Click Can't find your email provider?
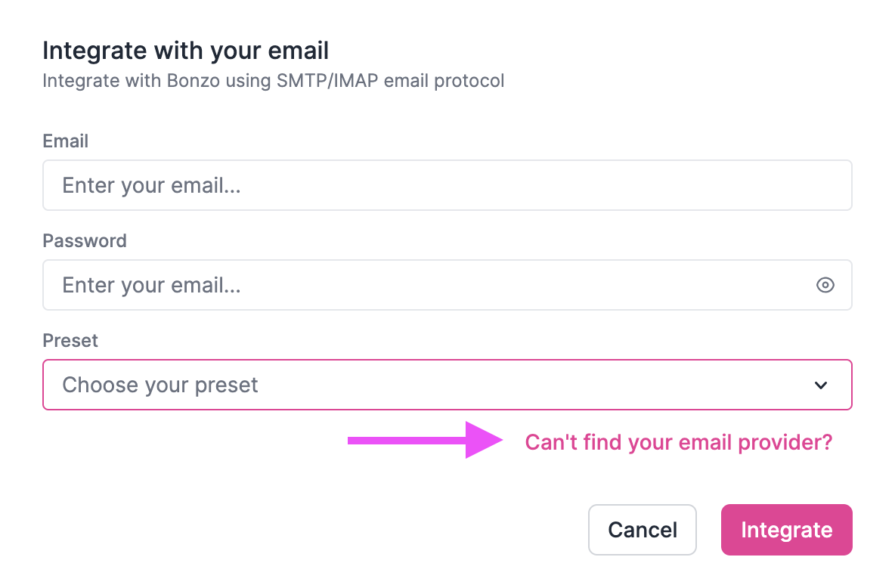This screenshot has height=588, width=895. 679,442
